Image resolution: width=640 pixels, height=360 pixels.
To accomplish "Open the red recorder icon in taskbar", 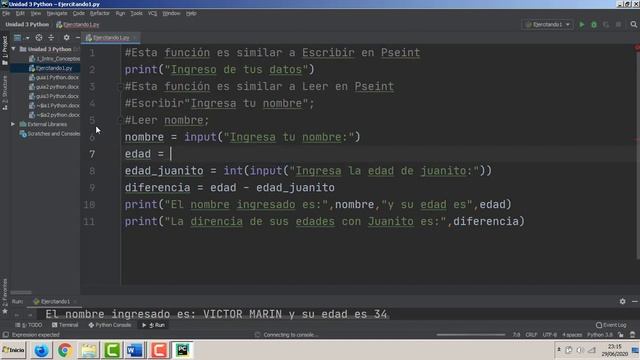I will coord(159,350).
